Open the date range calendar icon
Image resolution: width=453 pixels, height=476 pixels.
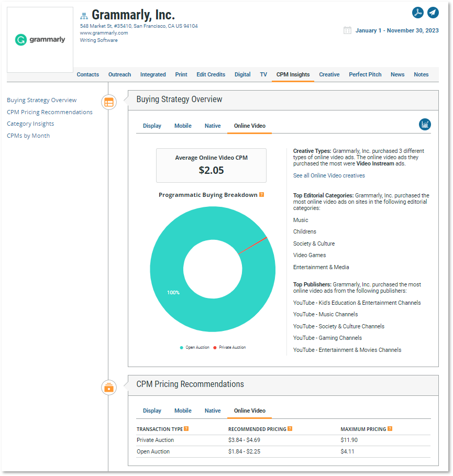click(347, 30)
